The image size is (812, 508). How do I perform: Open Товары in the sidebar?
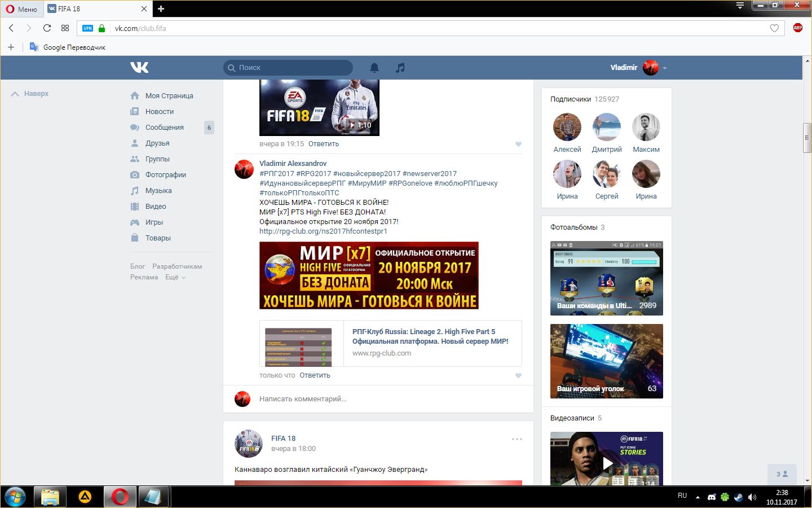(158, 238)
